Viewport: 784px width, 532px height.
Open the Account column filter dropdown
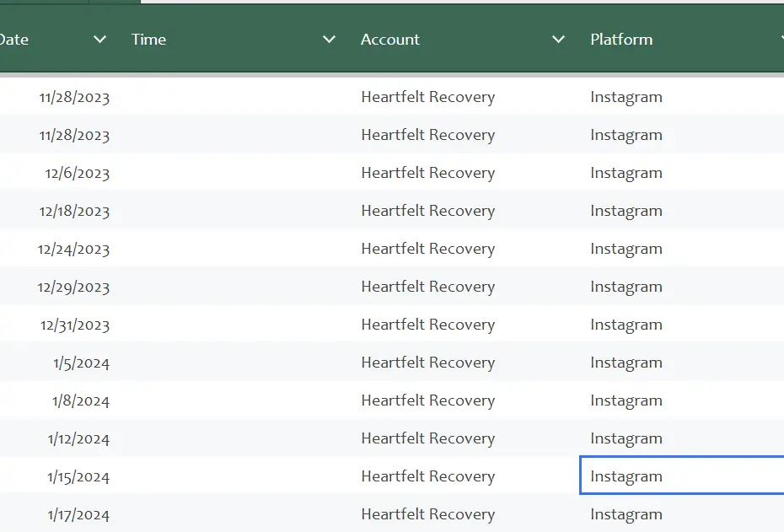[x=559, y=39]
